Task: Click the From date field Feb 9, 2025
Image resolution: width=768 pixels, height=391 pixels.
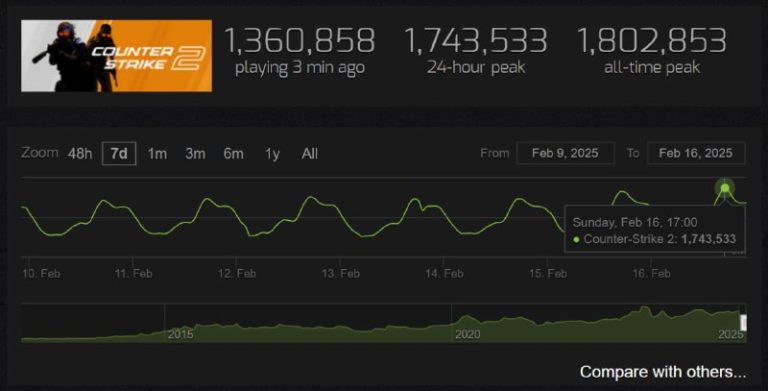Action: (x=565, y=153)
